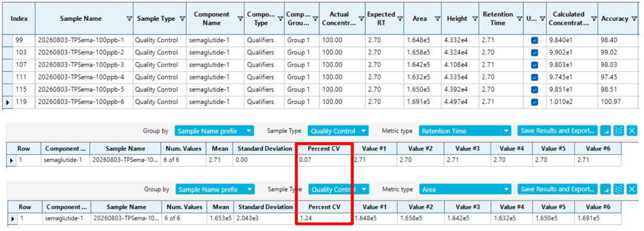The image size is (644, 231).
Task: Open the Component Type column filter
Action: pyautogui.click(x=280, y=19)
